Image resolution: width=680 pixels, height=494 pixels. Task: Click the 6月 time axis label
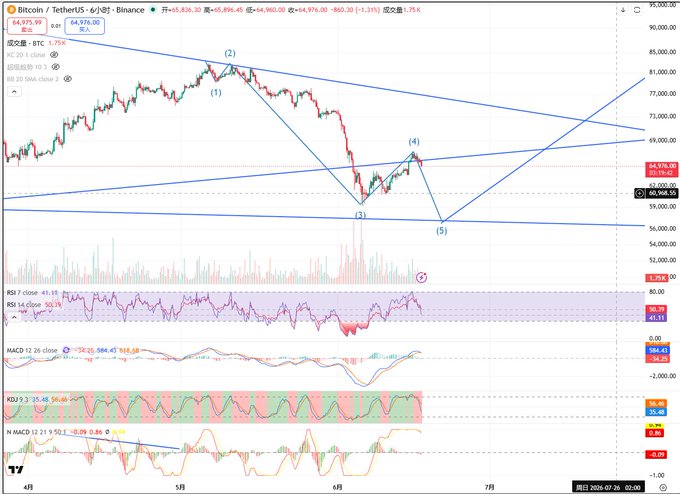(337, 487)
